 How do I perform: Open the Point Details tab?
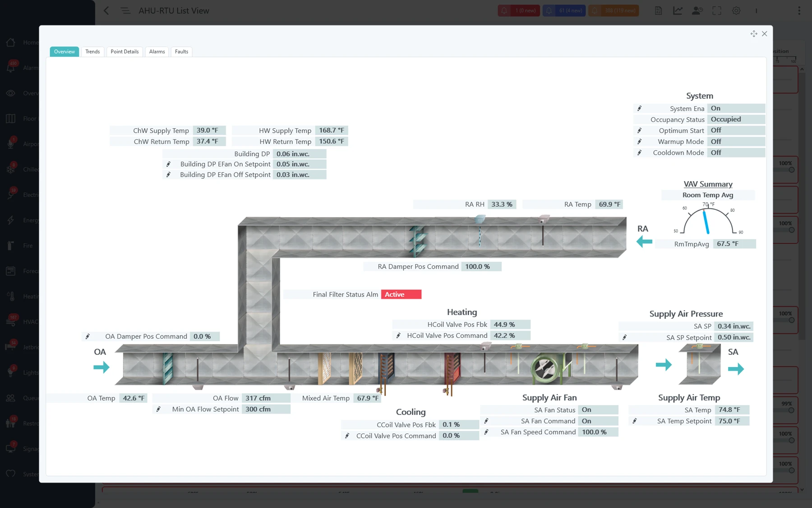pos(125,51)
